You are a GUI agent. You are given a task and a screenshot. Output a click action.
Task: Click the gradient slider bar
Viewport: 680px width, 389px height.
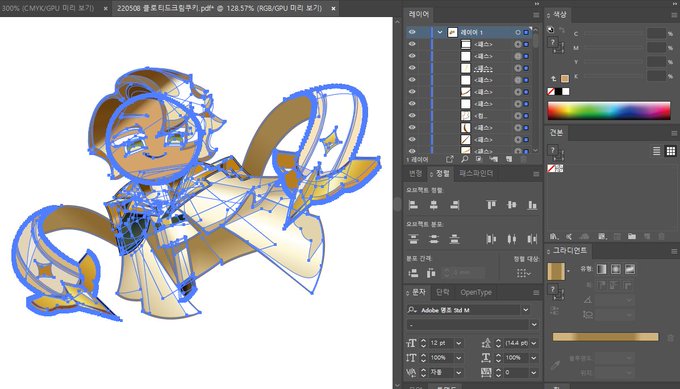pos(605,337)
